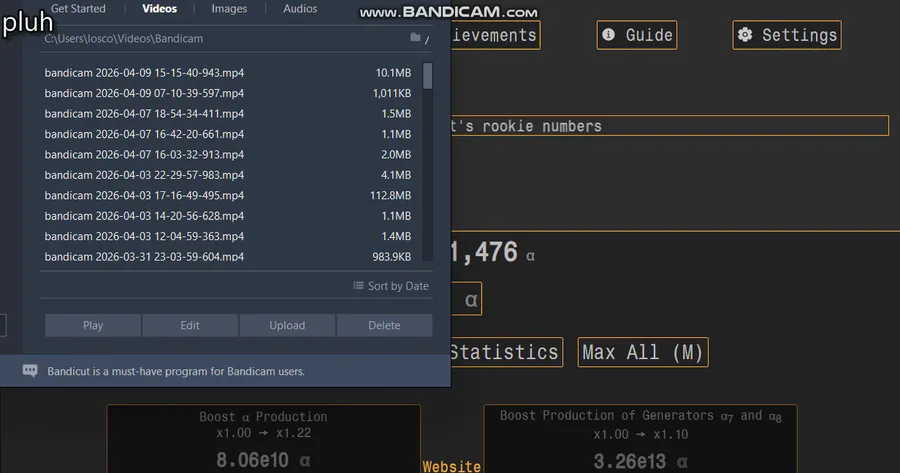Click the Delete button in Bandicam

(x=384, y=325)
